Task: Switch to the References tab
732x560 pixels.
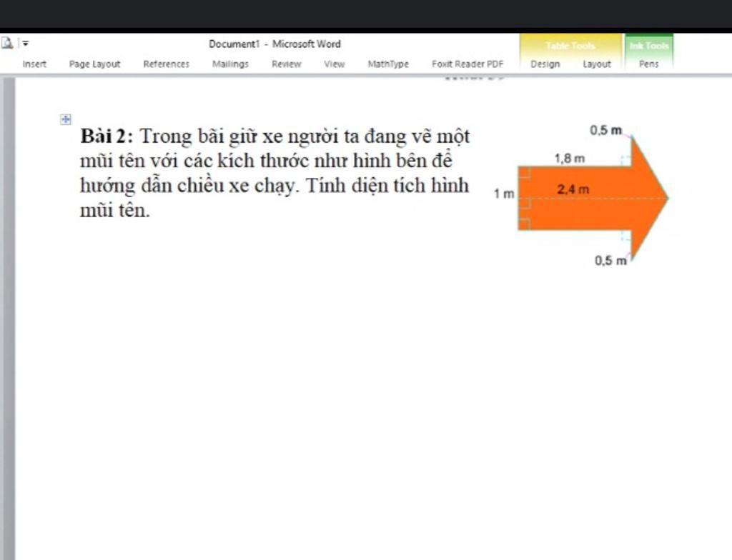Action: click(166, 64)
